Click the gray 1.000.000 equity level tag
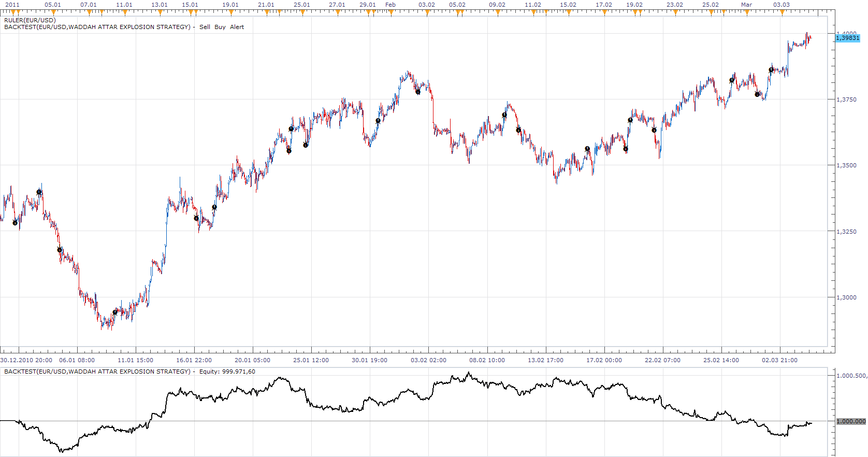 [851, 421]
